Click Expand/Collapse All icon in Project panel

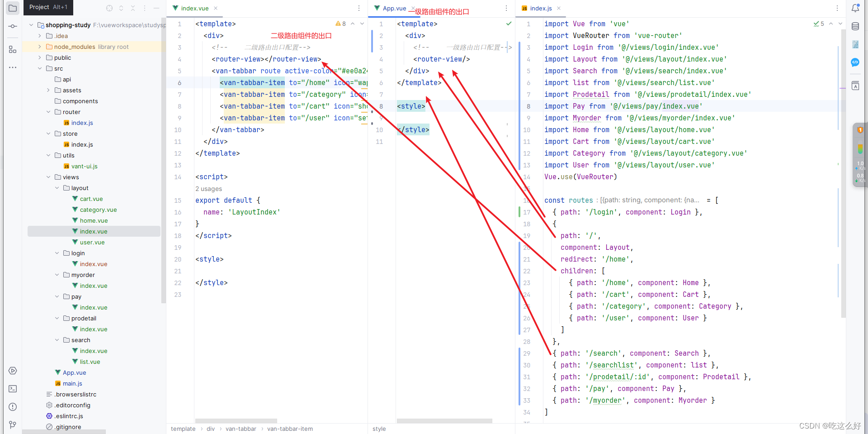click(x=121, y=8)
